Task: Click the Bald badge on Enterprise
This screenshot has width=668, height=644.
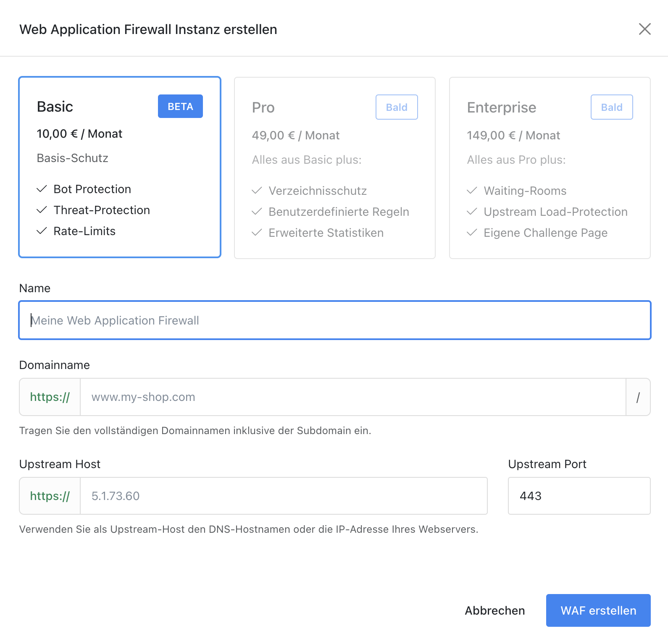Action: click(611, 107)
